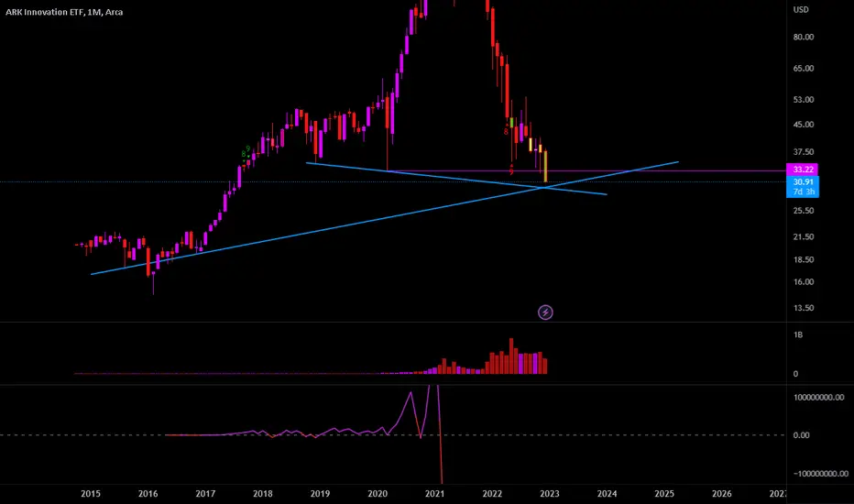The height and width of the screenshot is (504, 854).
Task: Click the 18.50 price axis label
Action: 804,259
